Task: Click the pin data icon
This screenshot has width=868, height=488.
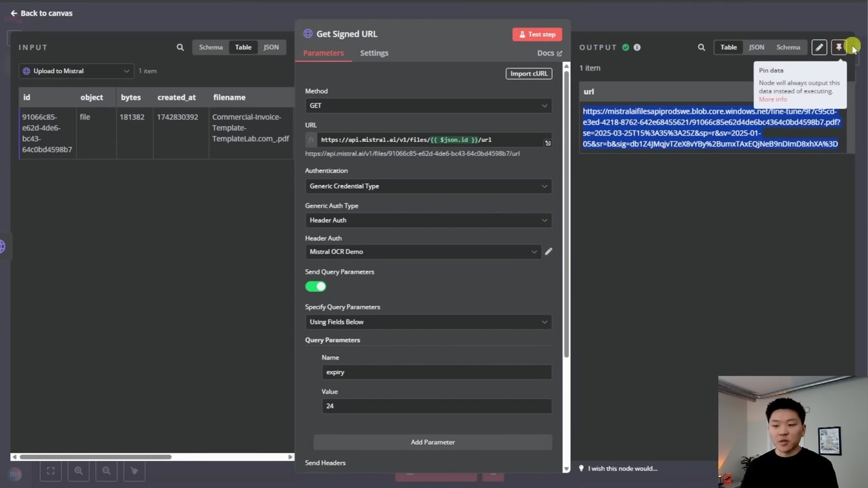Action: 839,47
